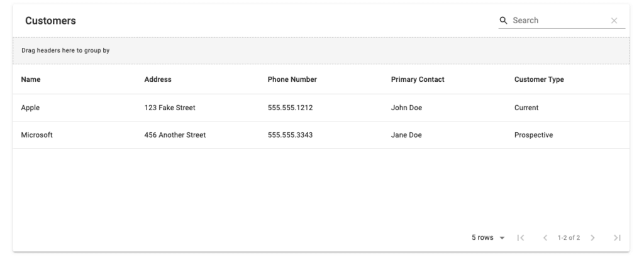
Task: Go to the previous page chevron
Action: 545,238
